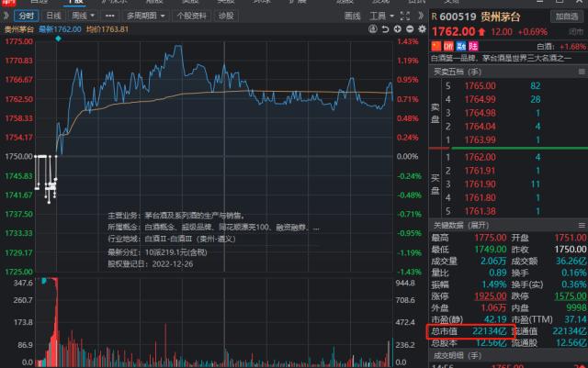The image size is (588, 368).
Task: Click the cyan diamond event marker on the chart
Action: click(x=58, y=39)
